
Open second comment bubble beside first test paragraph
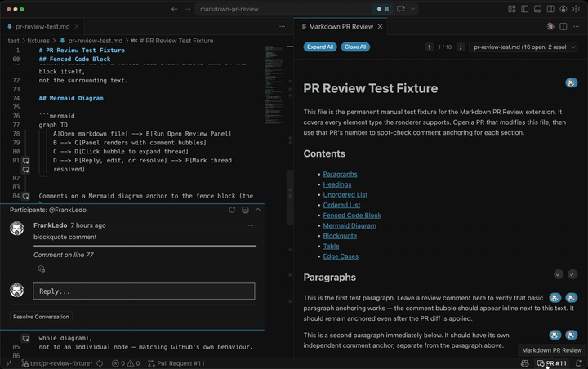coord(571,298)
